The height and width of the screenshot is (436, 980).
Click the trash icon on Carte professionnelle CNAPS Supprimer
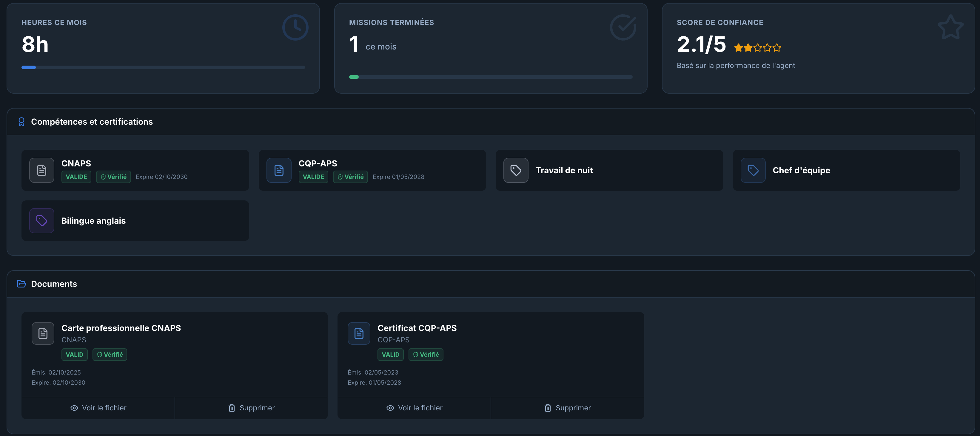point(232,408)
